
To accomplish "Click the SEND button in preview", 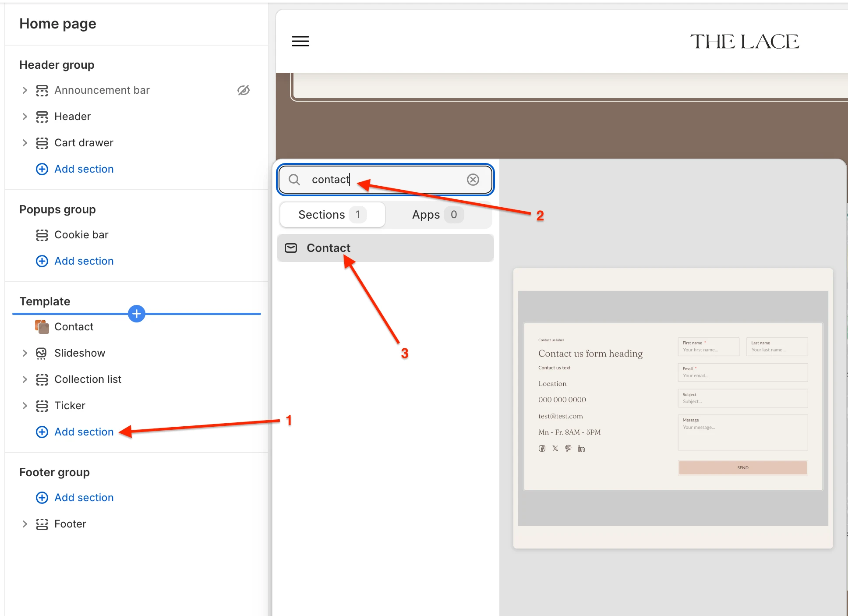I will click(x=743, y=467).
